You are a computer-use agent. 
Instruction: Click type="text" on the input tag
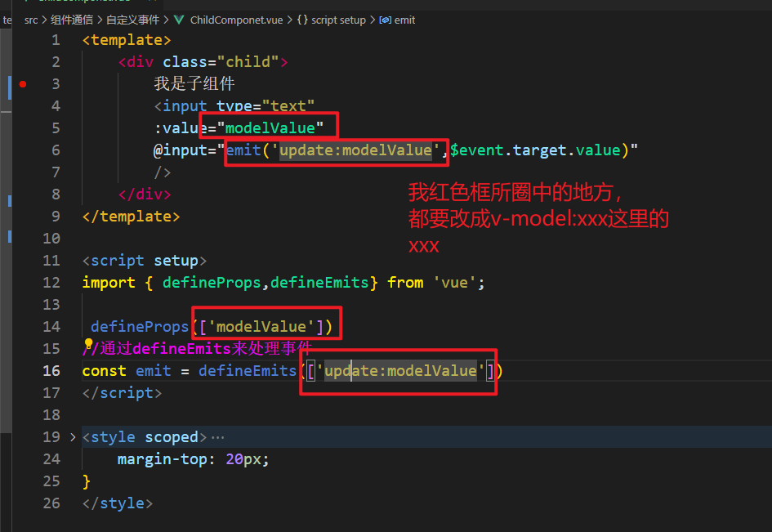coord(265,106)
